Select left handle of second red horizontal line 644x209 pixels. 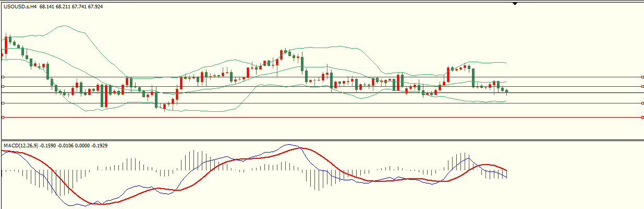pos(3,86)
